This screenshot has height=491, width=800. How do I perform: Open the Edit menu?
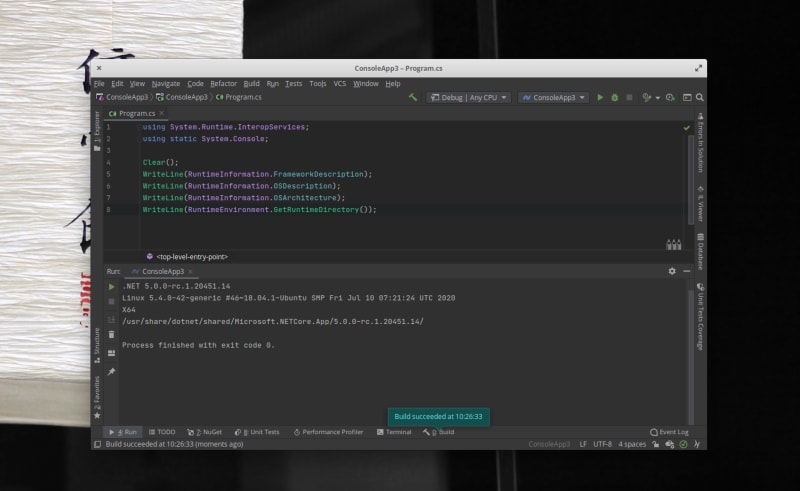pyautogui.click(x=117, y=83)
